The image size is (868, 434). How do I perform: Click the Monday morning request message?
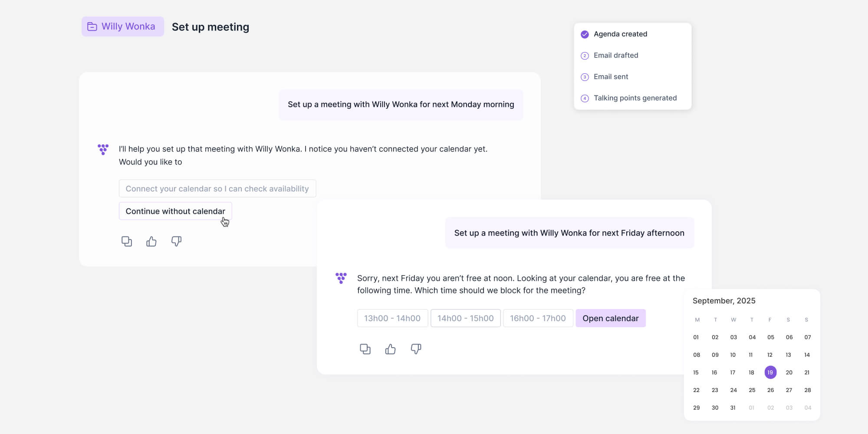tap(401, 105)
